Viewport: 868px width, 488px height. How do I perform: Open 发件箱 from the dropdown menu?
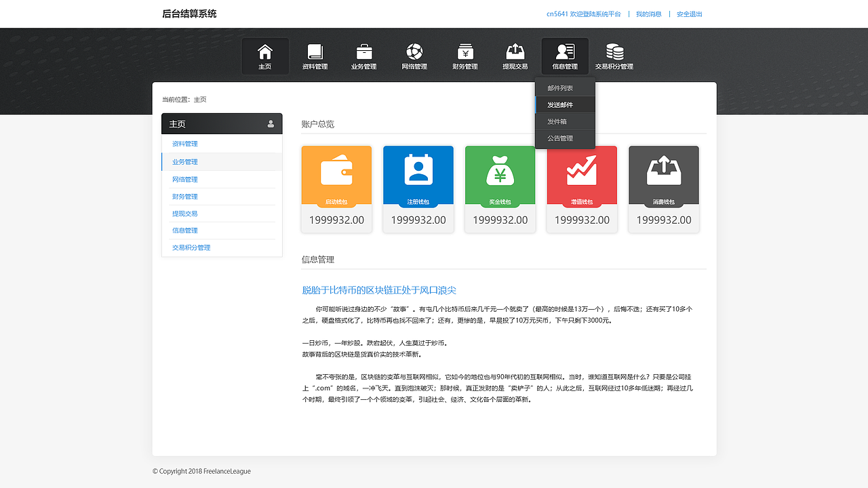point(565,121)
